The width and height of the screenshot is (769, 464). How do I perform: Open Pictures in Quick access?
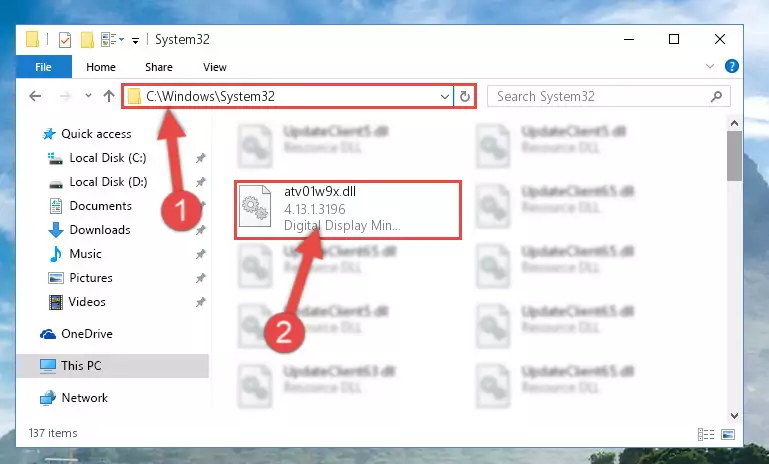pyautogui.click(x=91, y=278)
